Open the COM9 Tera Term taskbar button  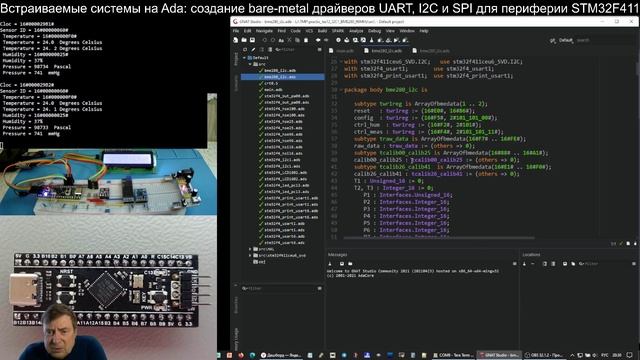453,355
